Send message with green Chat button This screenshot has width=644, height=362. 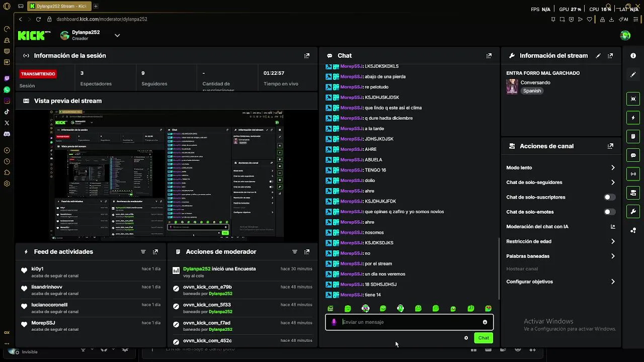point(484,338)
